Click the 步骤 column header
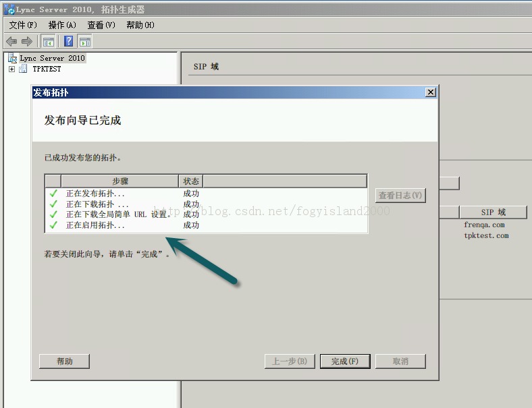 [120, 181]
